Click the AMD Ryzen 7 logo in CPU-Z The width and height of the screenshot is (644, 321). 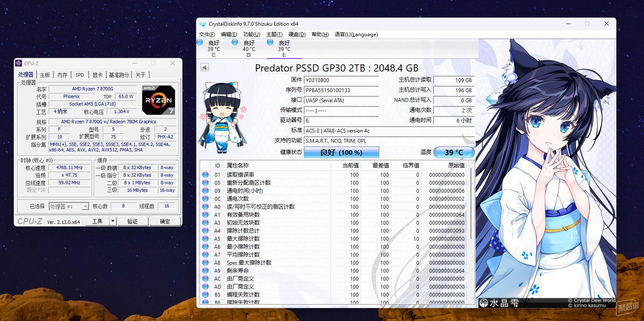coord(158,100)
